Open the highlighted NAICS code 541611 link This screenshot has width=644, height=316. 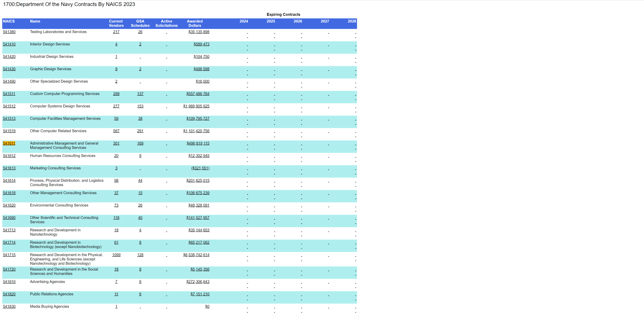[x=9, y=144]
